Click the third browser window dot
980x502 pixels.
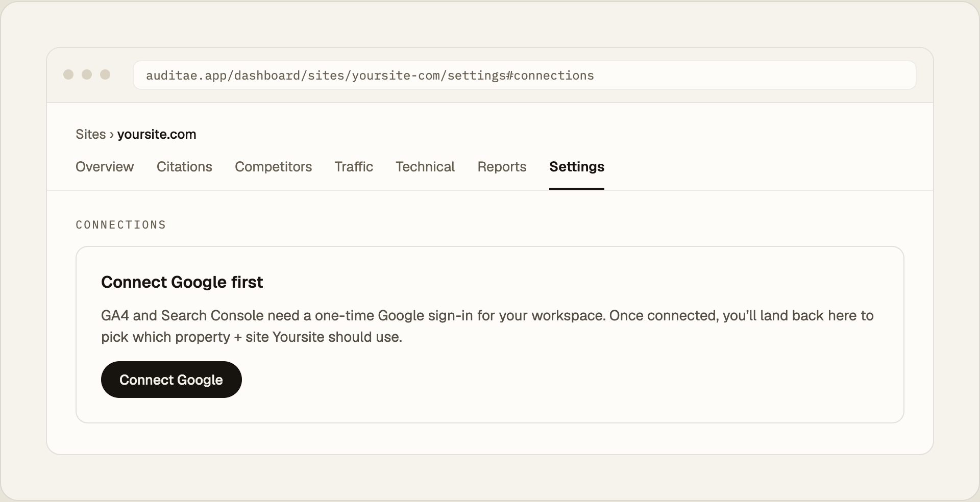[x=105, y=74]
